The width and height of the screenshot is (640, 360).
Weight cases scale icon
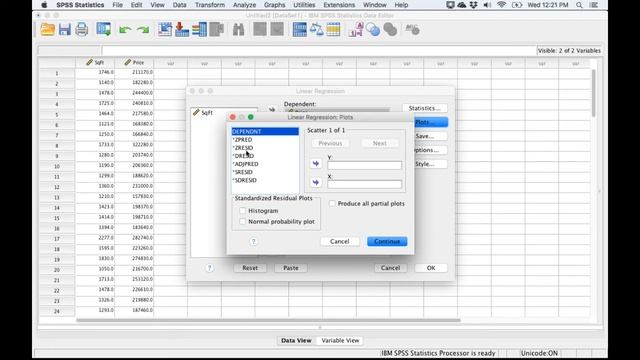click(317, 29)
